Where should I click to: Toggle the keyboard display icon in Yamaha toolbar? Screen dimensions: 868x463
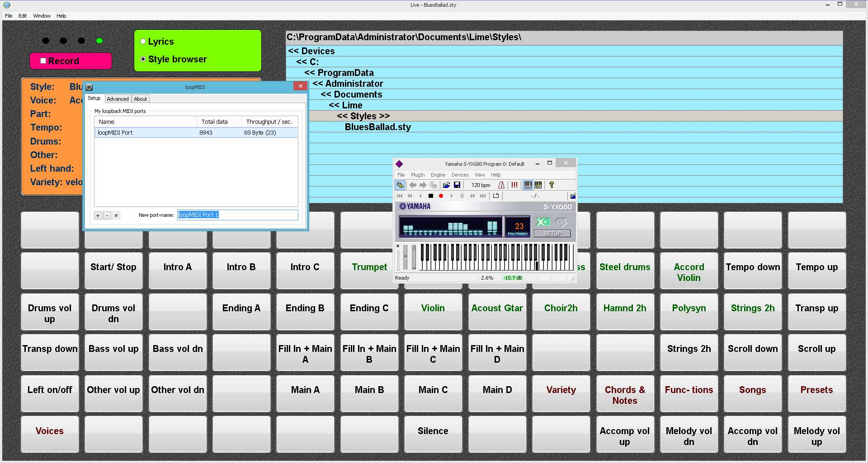pos(528,185)
